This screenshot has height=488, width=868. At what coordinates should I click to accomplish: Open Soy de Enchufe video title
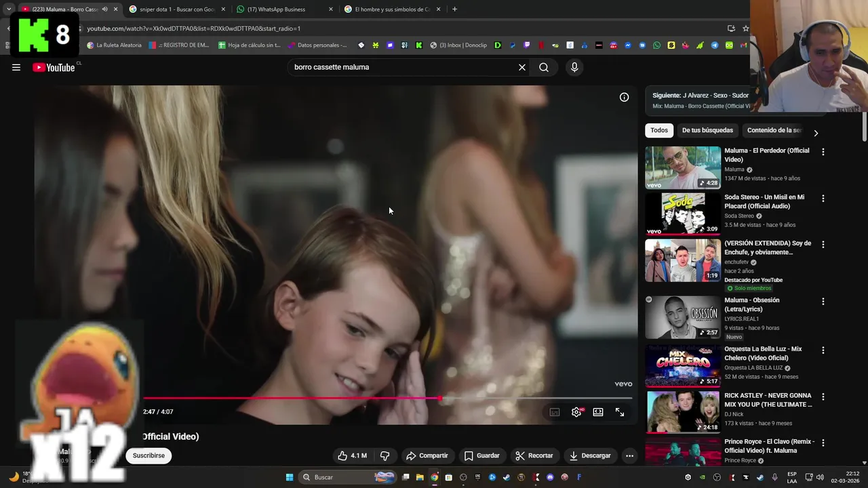[x=768, y=247]
